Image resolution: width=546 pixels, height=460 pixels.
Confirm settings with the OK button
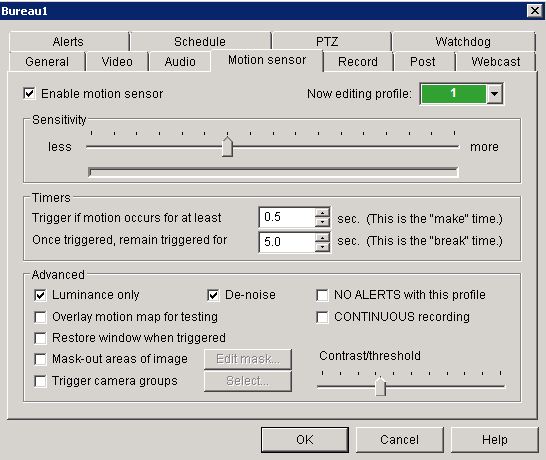[305, 440]
